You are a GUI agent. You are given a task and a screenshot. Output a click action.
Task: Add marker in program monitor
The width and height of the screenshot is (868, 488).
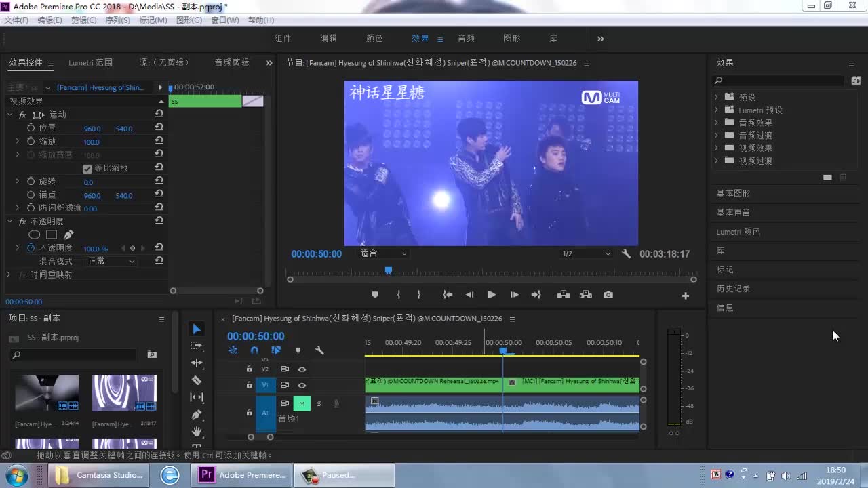click(x=375, y=295)
